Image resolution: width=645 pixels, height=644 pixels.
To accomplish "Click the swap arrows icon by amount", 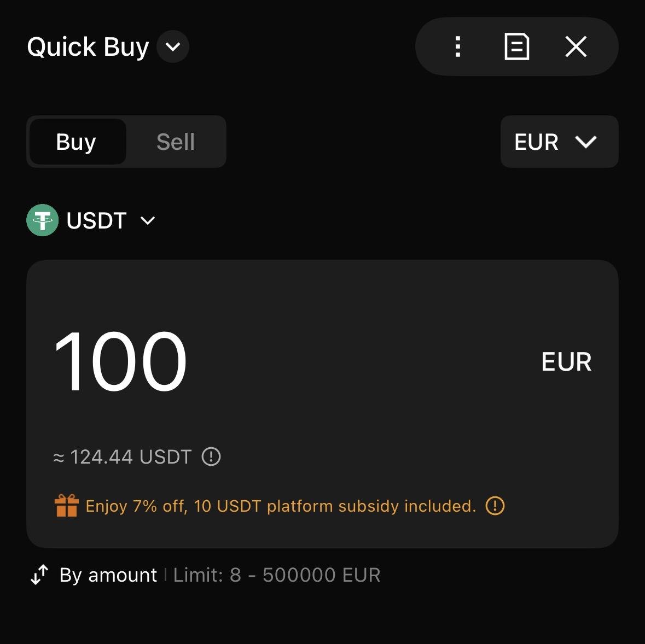I will pos(39,575).
